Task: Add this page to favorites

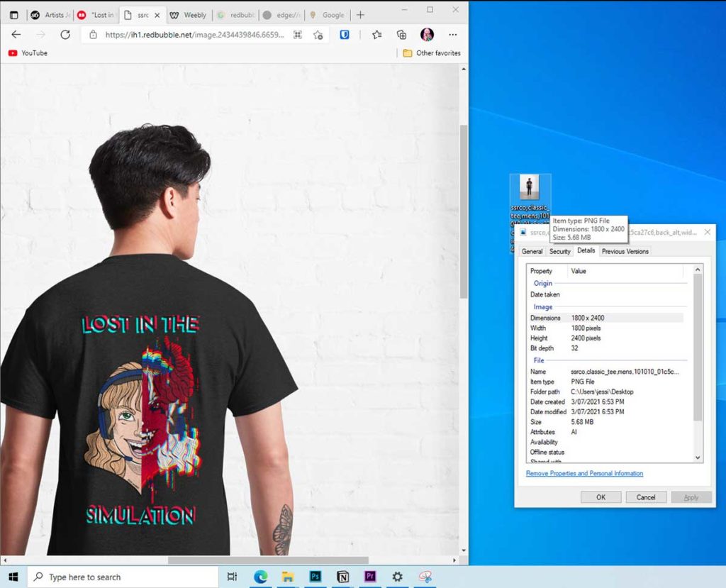Action: 318,35
